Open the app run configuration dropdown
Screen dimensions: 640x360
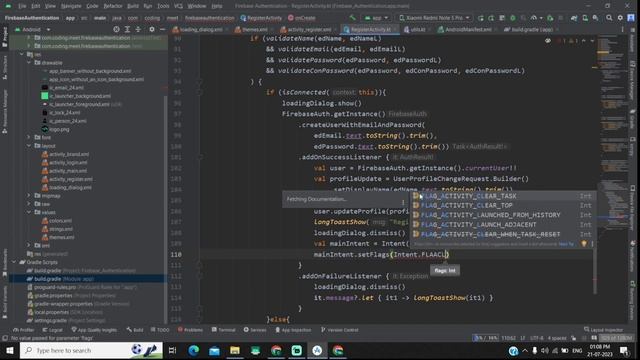click(377, 18)
